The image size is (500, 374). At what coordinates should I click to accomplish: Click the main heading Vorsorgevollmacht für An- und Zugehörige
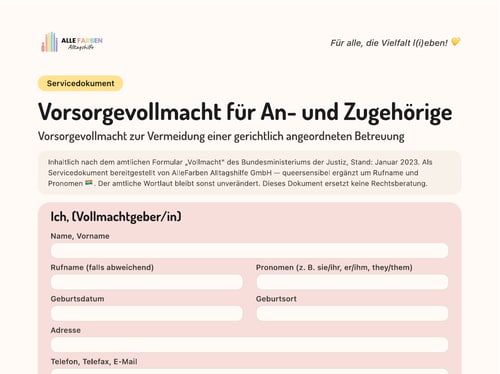245,112
